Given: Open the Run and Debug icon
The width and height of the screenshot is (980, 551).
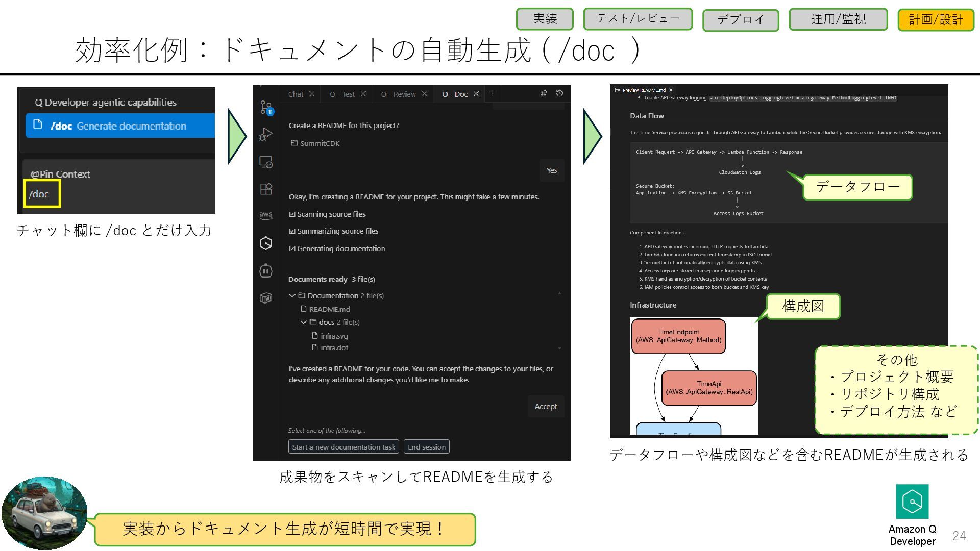Looking at the screenshot, I should pyautogui.click(x=266, y=134).
